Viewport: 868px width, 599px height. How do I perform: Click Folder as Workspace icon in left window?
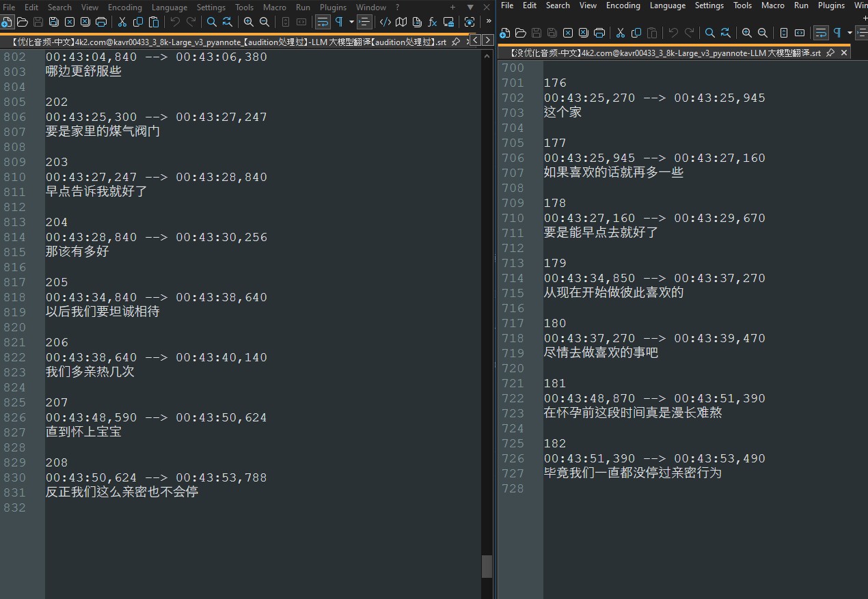pos(448,22)
